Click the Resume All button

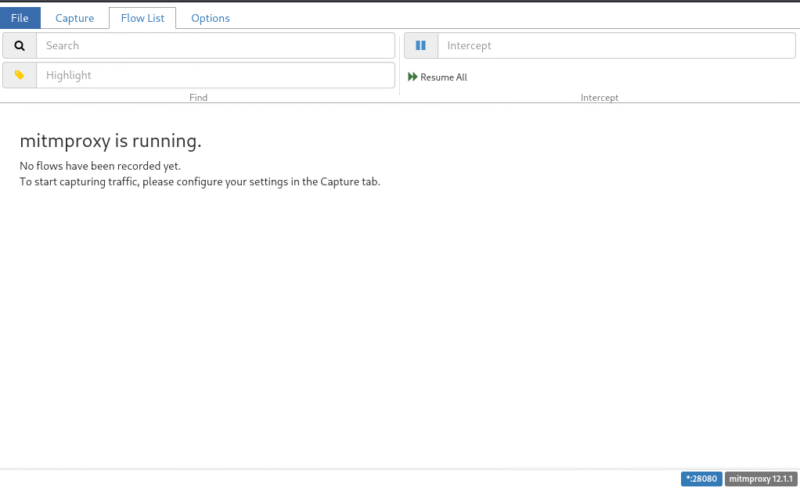coord(438,77)
